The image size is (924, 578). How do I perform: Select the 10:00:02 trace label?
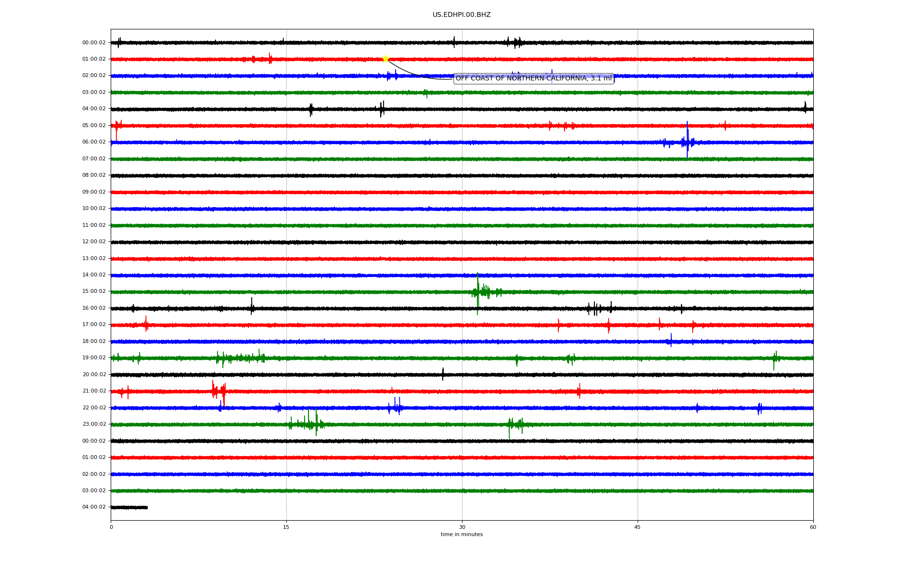click(94, 209)
